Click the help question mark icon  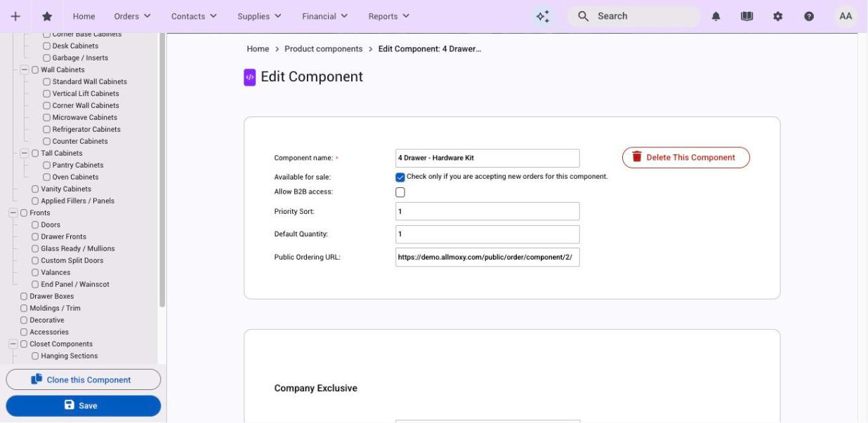[x=809, y=16]
